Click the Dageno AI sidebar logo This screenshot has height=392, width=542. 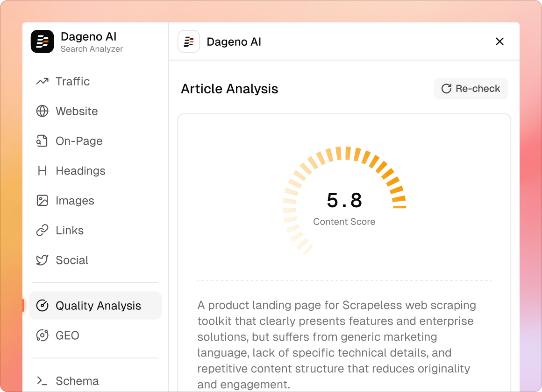coord(43,42)
